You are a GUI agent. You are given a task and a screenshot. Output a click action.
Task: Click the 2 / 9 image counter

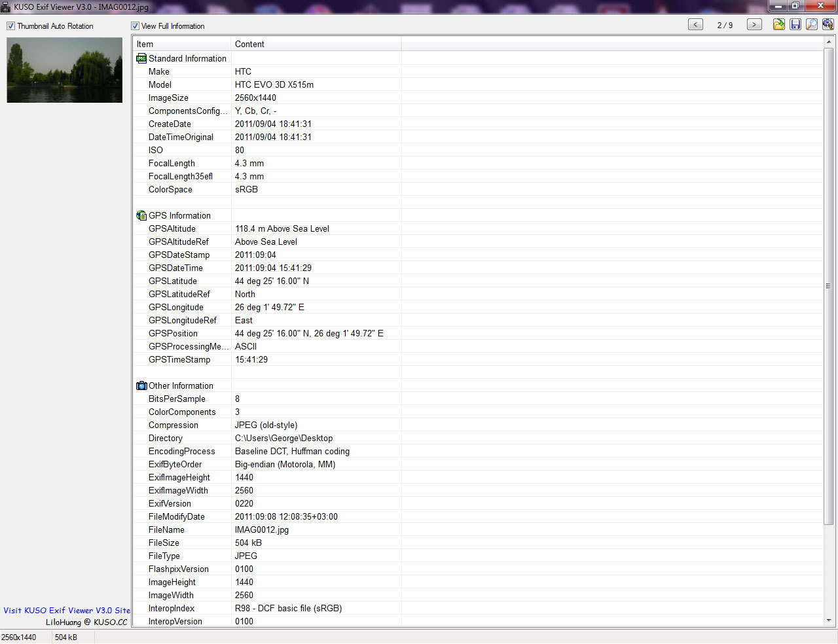point(725,25)
